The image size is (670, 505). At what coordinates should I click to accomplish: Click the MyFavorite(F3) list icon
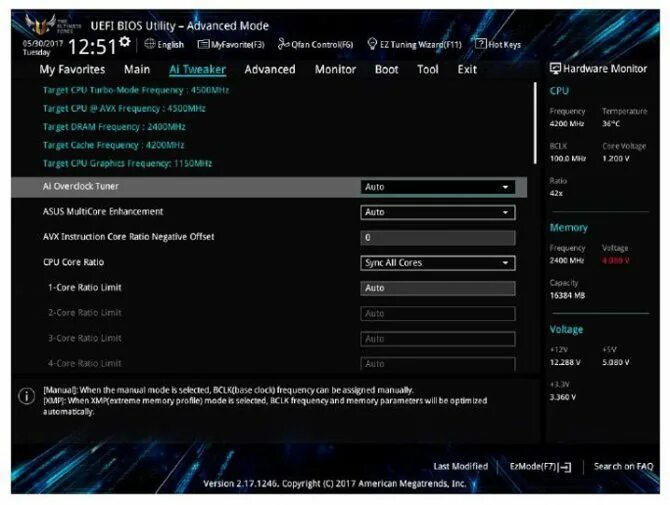[x=203, y=44]
